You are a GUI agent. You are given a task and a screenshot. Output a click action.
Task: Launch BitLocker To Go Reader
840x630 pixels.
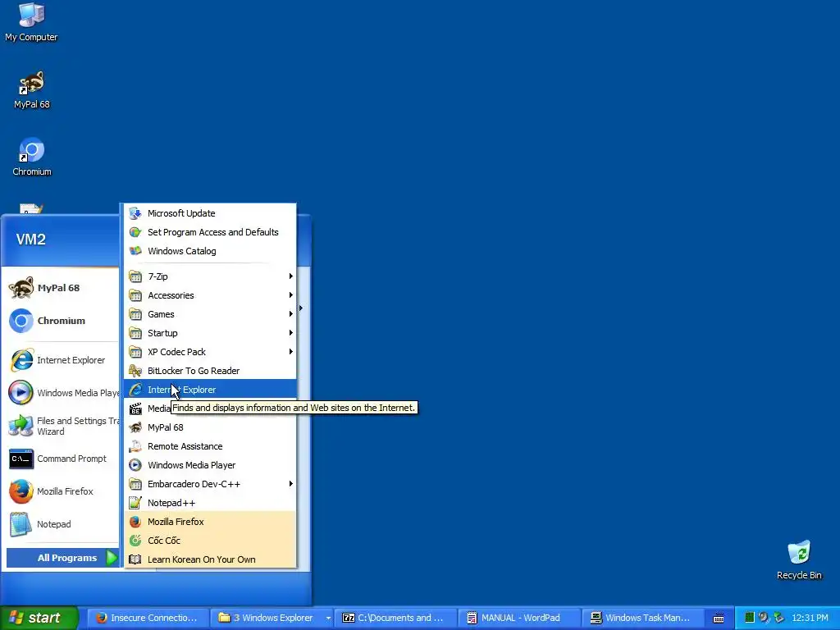click(x=210, y=371)
